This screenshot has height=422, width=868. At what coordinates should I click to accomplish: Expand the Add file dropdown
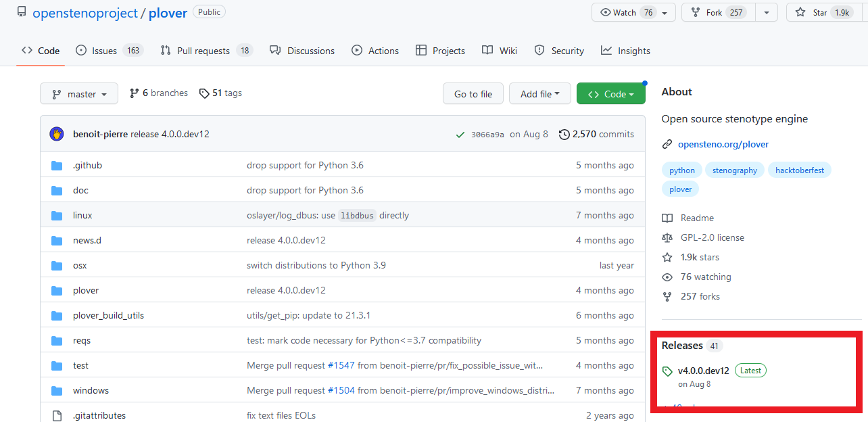click(540, 94)
